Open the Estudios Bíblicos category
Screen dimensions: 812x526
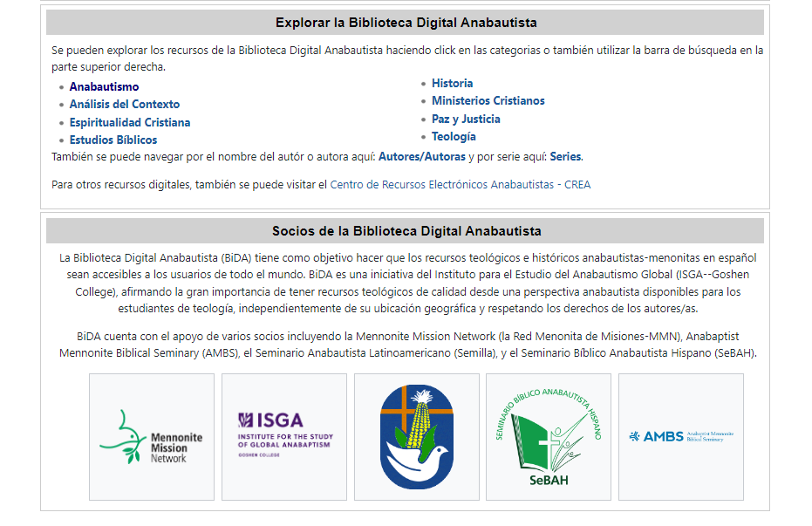(x=113, y=140)
